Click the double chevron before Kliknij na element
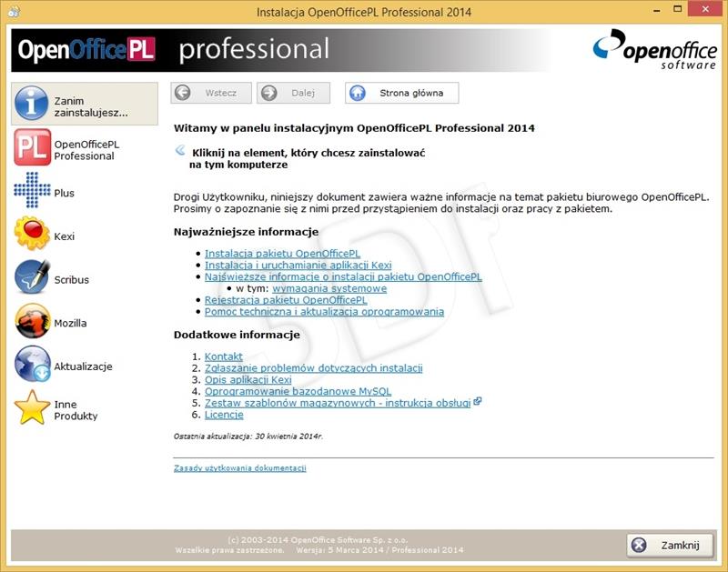This screenshot has width=728, height=572. pyautogui.click(x=180, y=150)
